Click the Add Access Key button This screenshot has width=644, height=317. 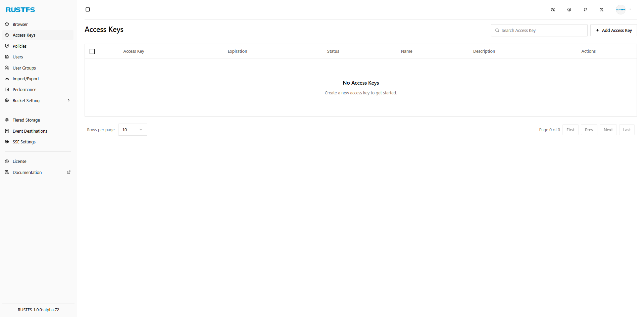[613, 30]
